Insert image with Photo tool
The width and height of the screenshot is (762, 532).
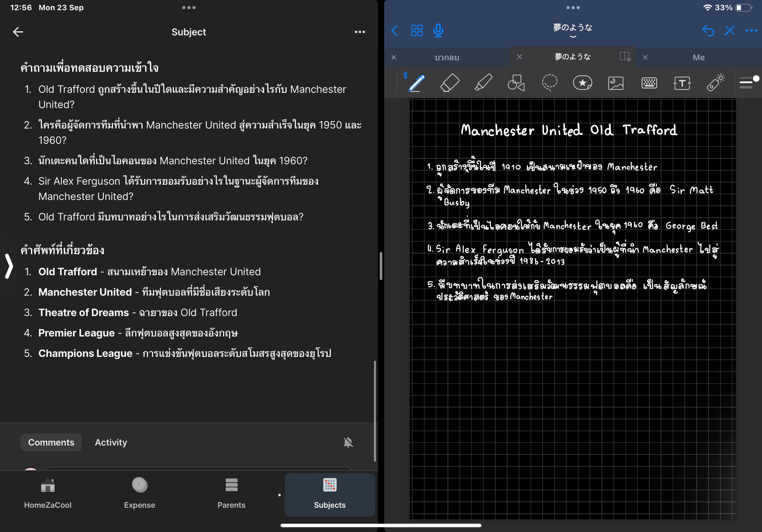point(616,83)
